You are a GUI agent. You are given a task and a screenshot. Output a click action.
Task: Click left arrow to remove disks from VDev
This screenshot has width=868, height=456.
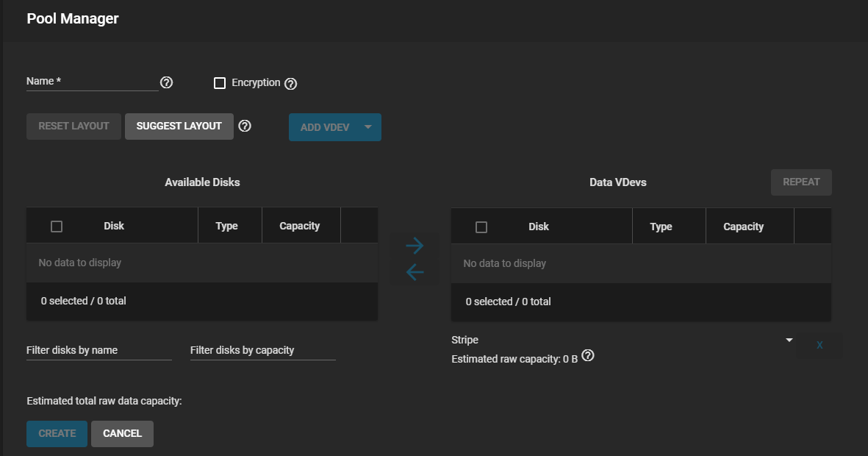coord(415,273)
